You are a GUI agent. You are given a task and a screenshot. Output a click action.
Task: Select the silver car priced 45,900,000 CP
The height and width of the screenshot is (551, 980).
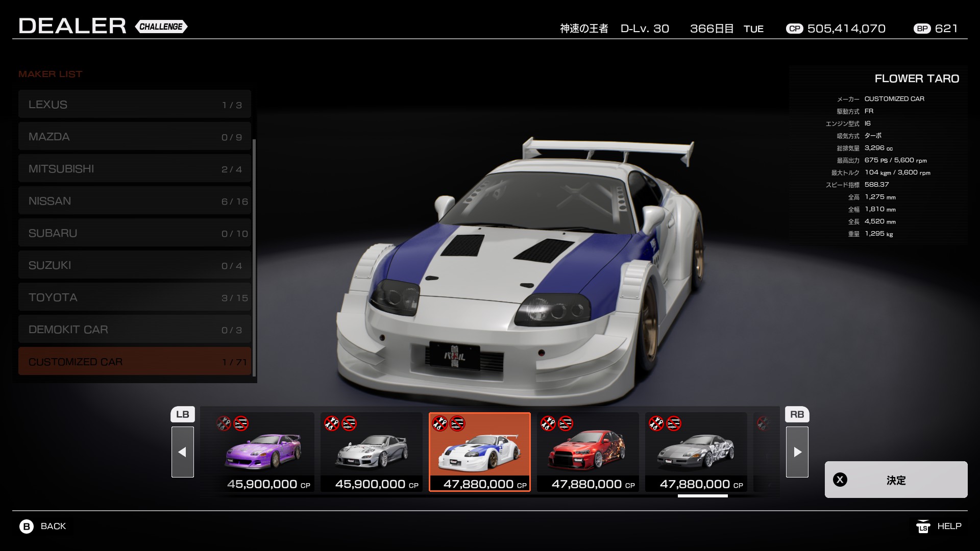tap(372, 452)
